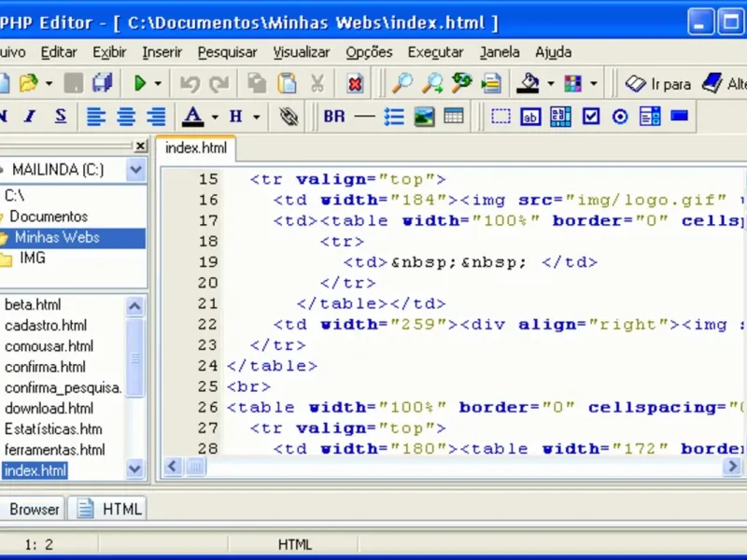Click the save all floppy disks icon
The image size is (747, 560).
click(x=102, y=83)
